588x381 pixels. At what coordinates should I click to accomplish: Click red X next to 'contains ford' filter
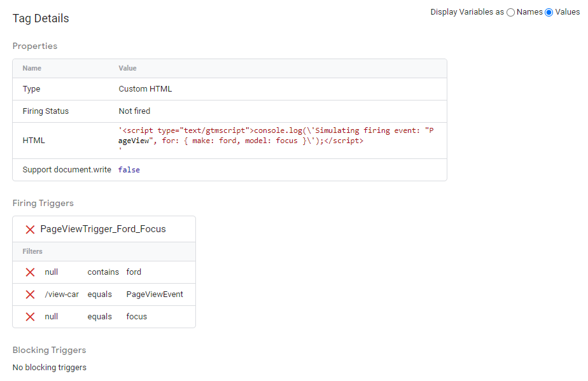tap(30, 272)
